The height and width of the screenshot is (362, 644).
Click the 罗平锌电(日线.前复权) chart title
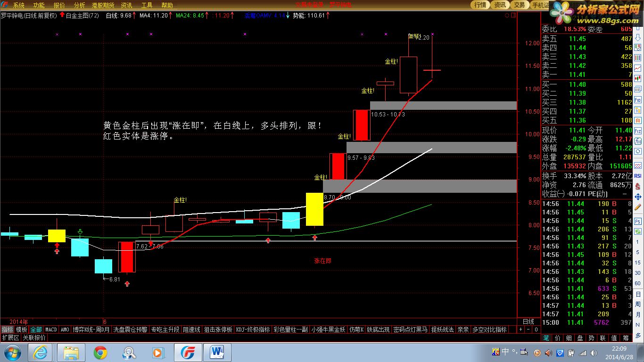pyautogui.click(x=28, y=15)
